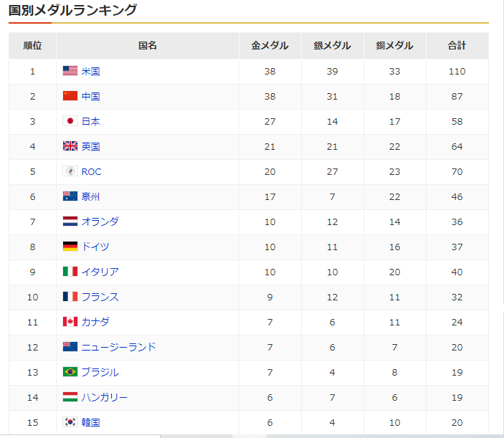Click the Canada flag icon

click(70, 322)
